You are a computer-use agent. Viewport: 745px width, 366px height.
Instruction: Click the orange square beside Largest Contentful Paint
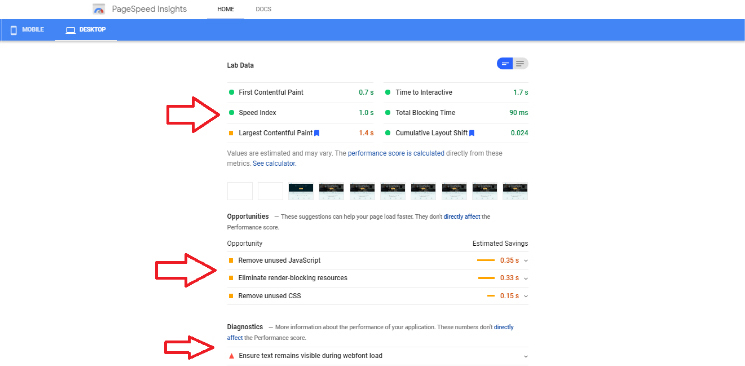[231, 133]
